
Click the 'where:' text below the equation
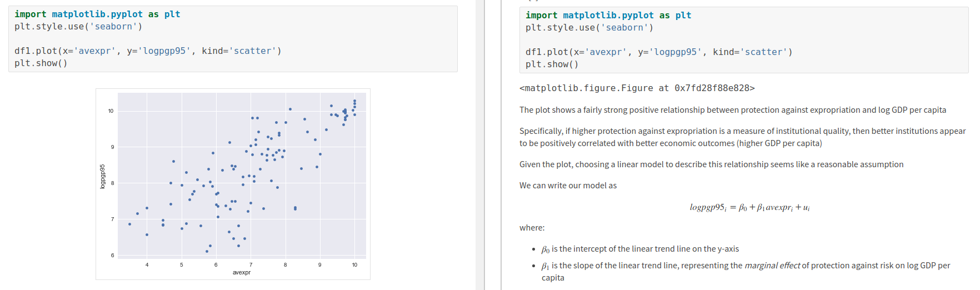[532, 228]
